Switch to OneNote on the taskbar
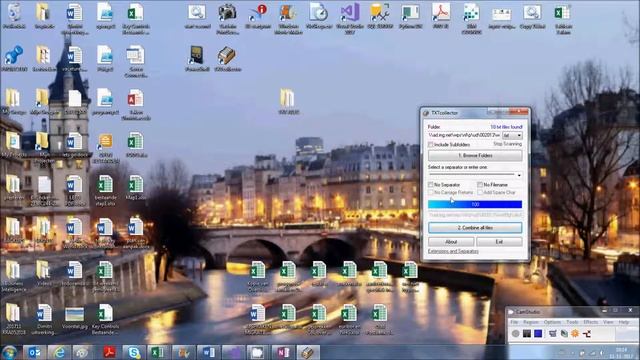 coord(283,352)
